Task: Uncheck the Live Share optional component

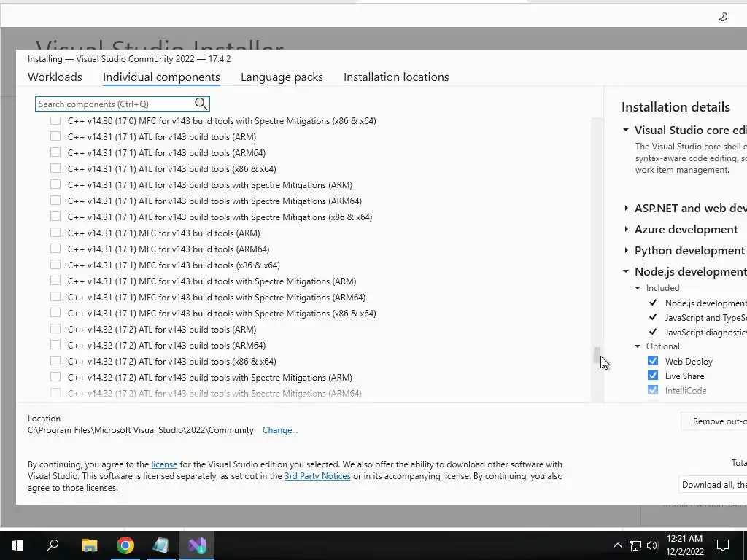Action: (653, 376)
